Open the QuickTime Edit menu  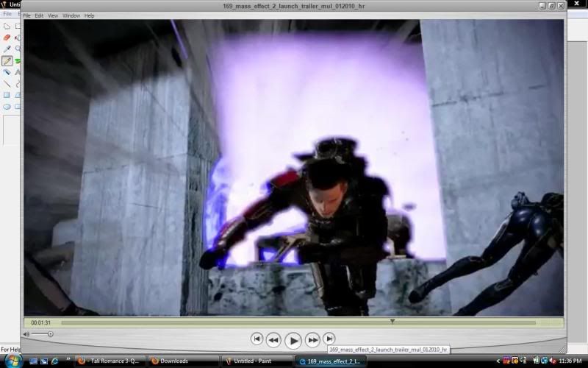(39, 15)
